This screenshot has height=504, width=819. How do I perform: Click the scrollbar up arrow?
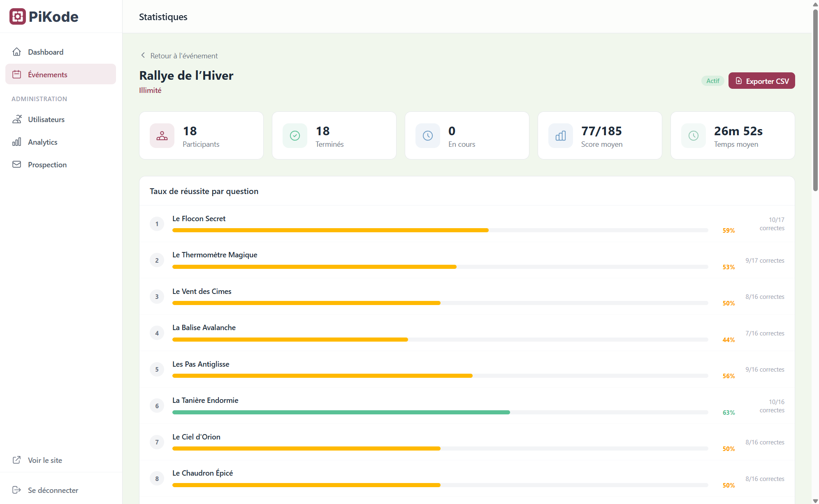815,4
